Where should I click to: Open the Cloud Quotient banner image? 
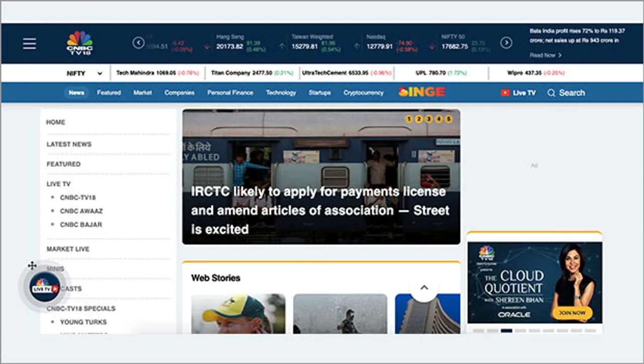pyautogui.click(x=534, y=283)
